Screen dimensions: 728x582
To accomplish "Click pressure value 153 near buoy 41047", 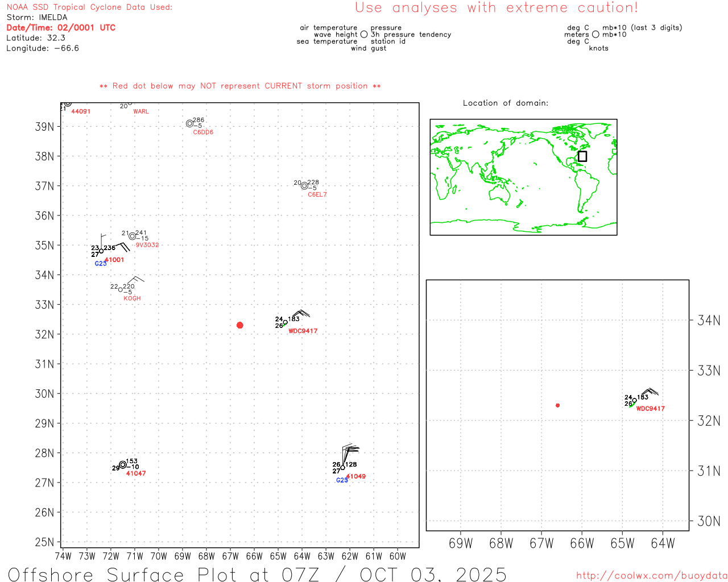I will (132, 462).
